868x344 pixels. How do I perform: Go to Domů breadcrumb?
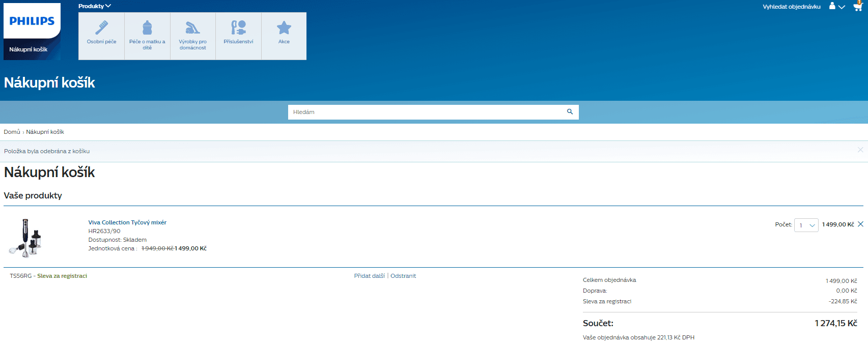tap(12, 132)
